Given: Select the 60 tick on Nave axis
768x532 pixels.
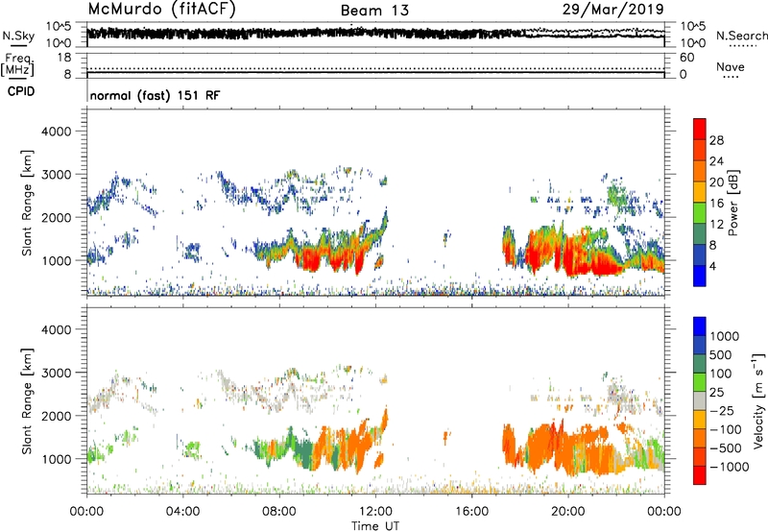Looking at the screenshot, I should (x=686, y=58).
